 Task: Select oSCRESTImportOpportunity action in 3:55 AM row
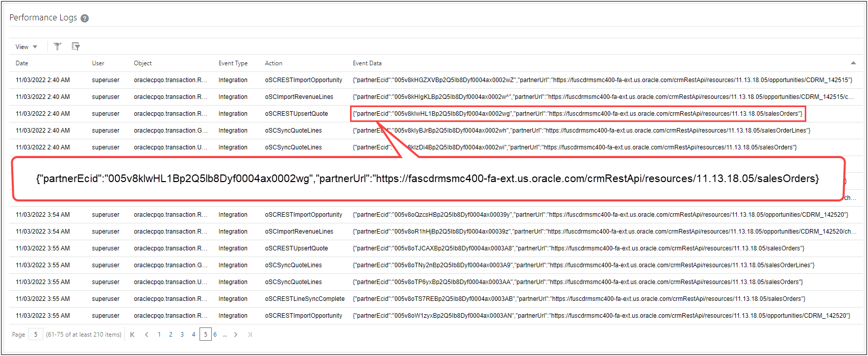[x=304, y=316]
